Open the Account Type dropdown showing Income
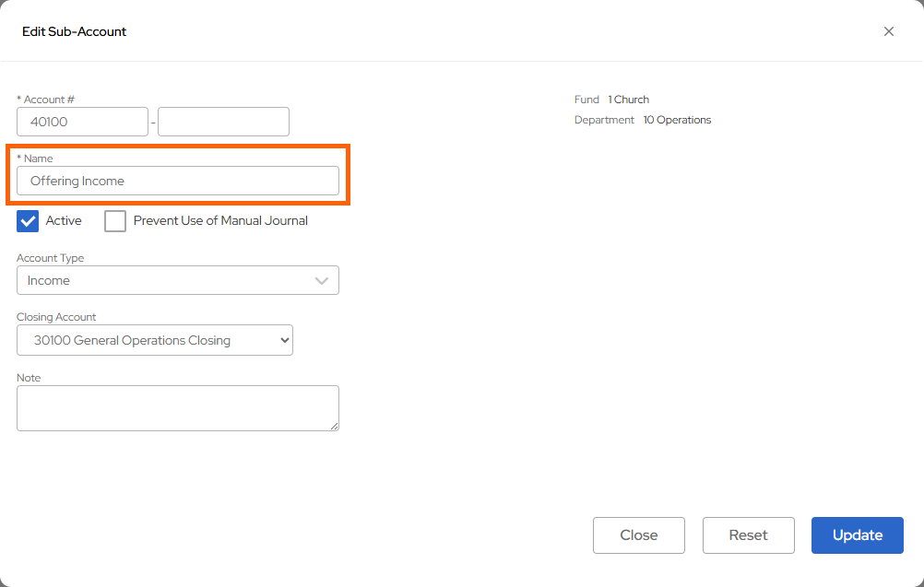This screenshot has width=924, height=587. (177, 280)
